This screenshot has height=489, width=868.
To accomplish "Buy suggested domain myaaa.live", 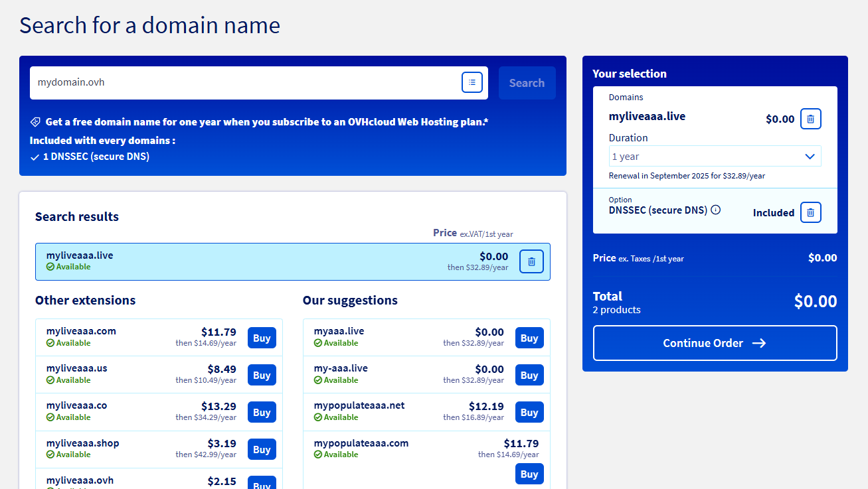I will point(529,338).
